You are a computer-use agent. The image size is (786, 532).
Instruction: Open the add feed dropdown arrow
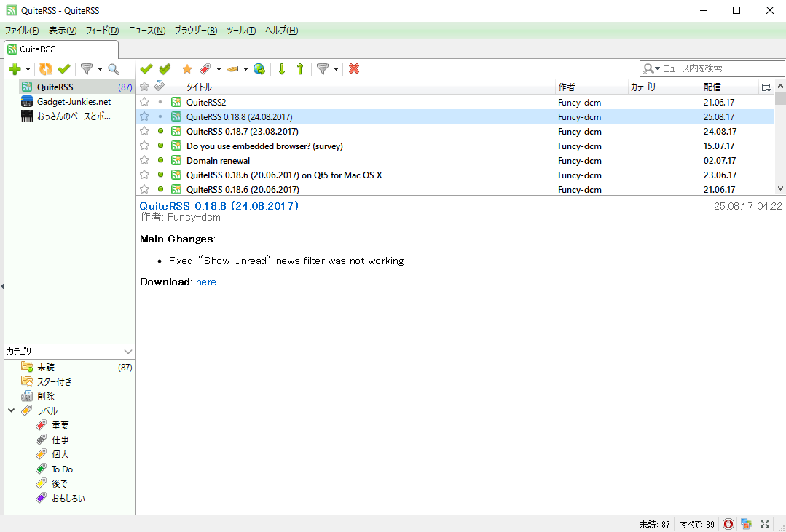28,69
